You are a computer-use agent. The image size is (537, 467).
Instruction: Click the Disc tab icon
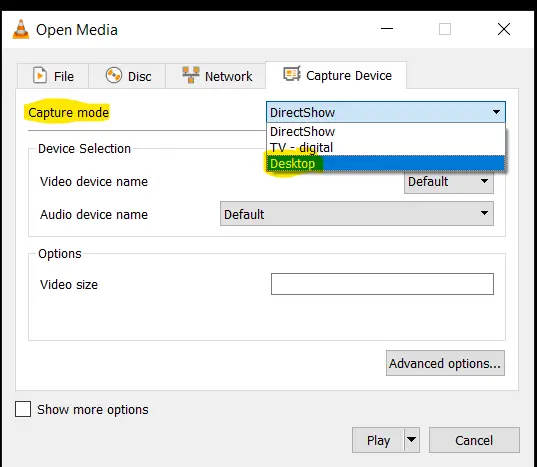coord(114,75)
